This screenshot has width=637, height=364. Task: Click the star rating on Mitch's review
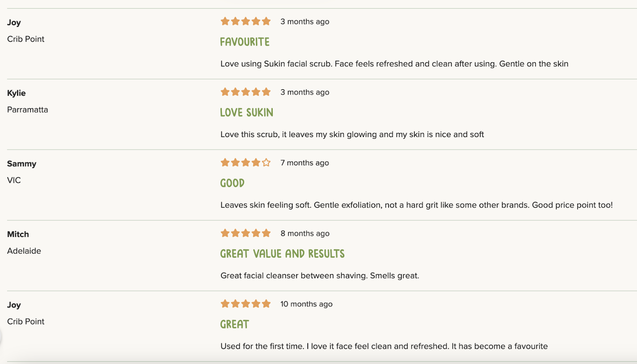coord(245,233)
